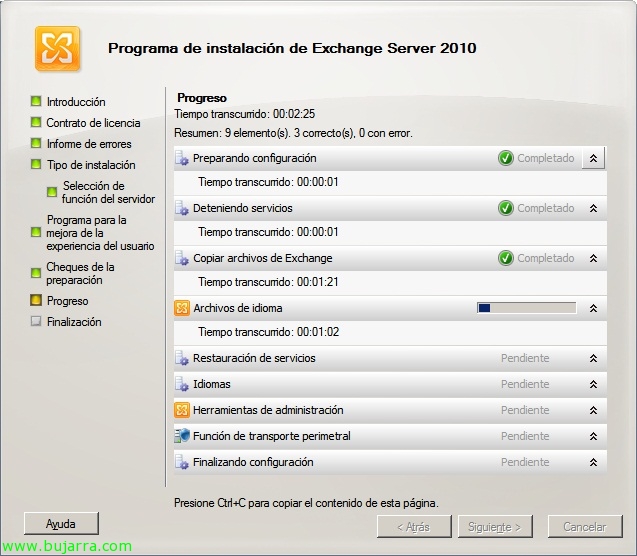The height and width of the screenshot is (556, 637).
Task: Click the Siguiente button
Action: tap(495, 527)
